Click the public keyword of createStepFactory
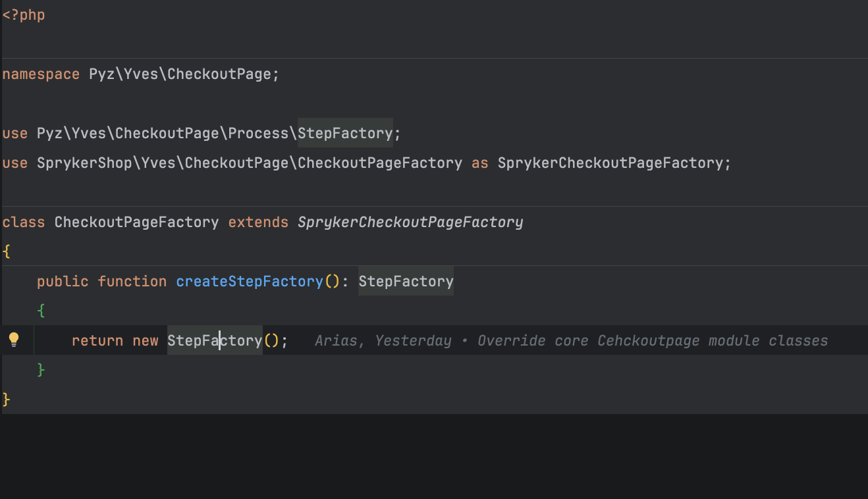Image resolution: width=868 pixels, height=499 pixels. pyautogui.click(x=63, y=281)
